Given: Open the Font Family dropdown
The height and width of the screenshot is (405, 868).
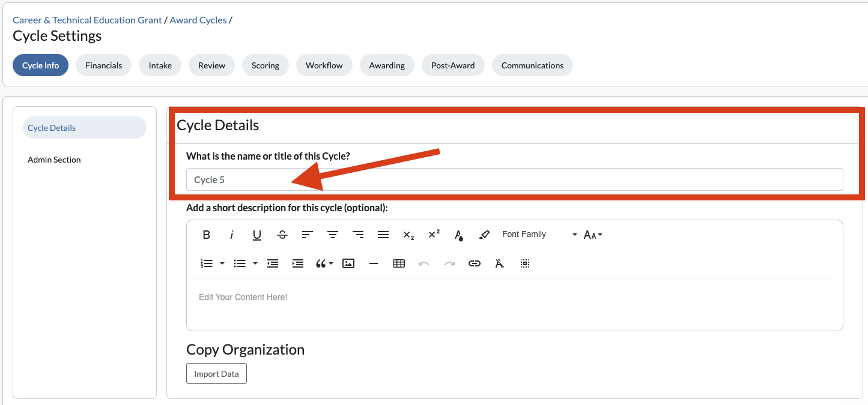Looking at the screenshot, I should coord(539,235).
